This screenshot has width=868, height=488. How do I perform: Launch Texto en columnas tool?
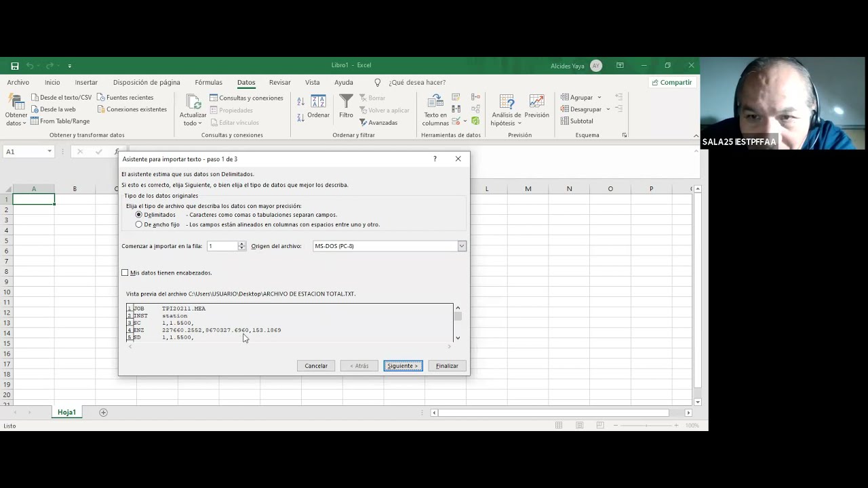pos(435,110)
